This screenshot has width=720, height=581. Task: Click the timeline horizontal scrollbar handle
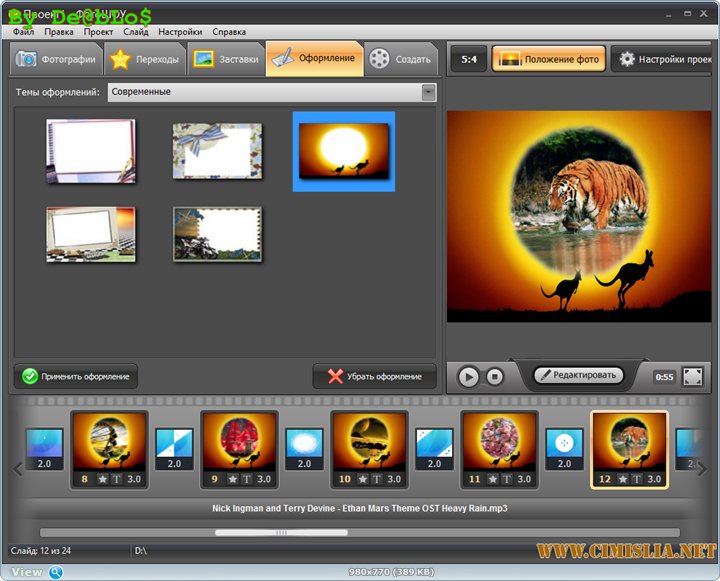281,533
